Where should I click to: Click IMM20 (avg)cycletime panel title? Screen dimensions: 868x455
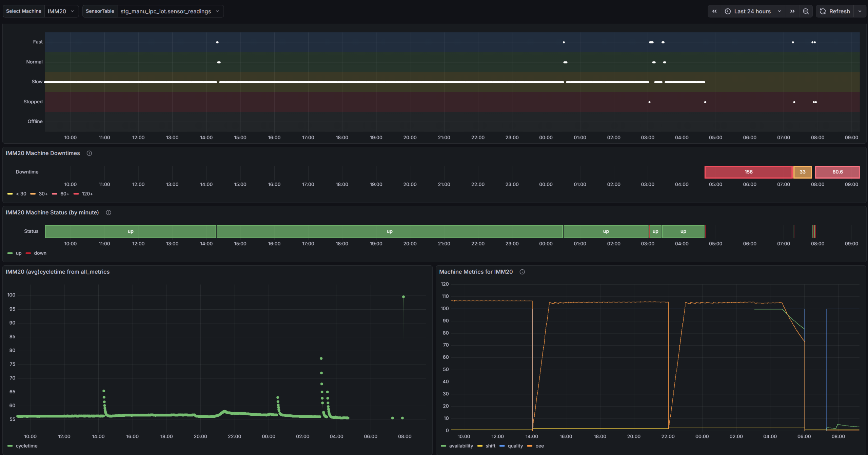coord(58,272)
